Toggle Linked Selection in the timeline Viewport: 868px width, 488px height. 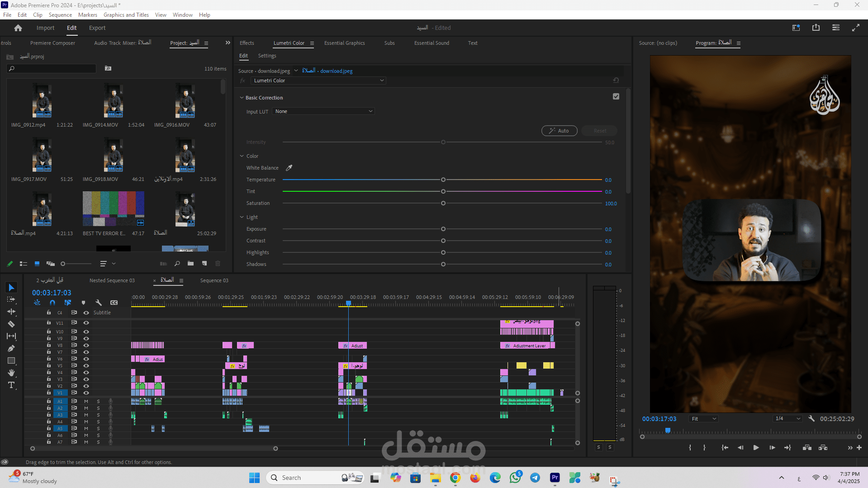pos(68,303)
